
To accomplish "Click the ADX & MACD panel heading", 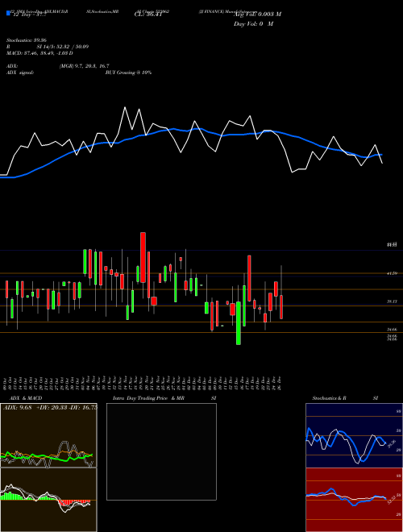I will pyautogui.click(x=26, y=398).
